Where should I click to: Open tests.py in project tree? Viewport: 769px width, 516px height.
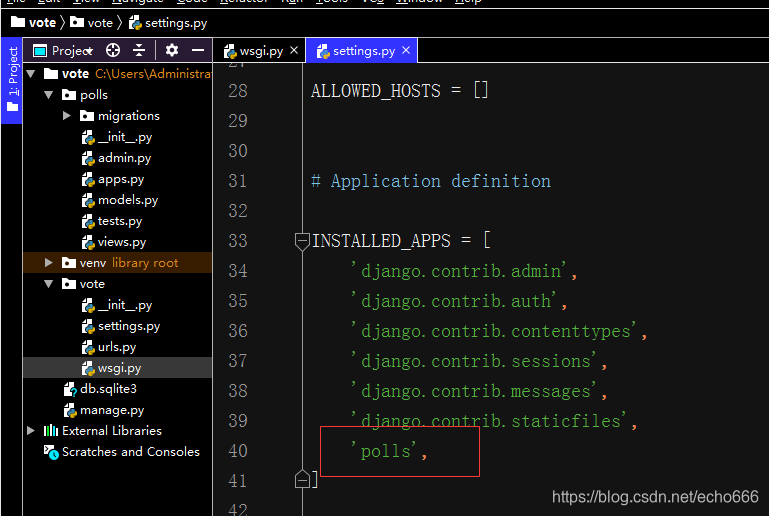click(120, 221)
